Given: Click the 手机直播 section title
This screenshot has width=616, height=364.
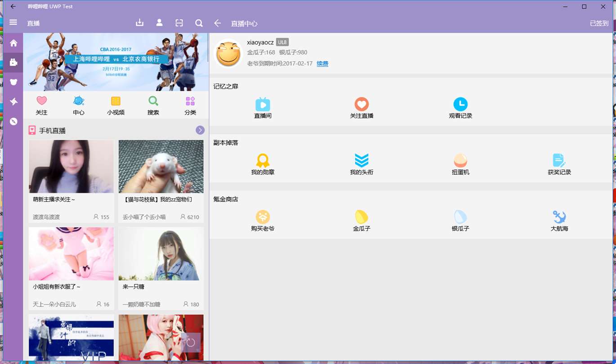Looking at the screenshot, I should pyautogui.click(x=52, y=130).
